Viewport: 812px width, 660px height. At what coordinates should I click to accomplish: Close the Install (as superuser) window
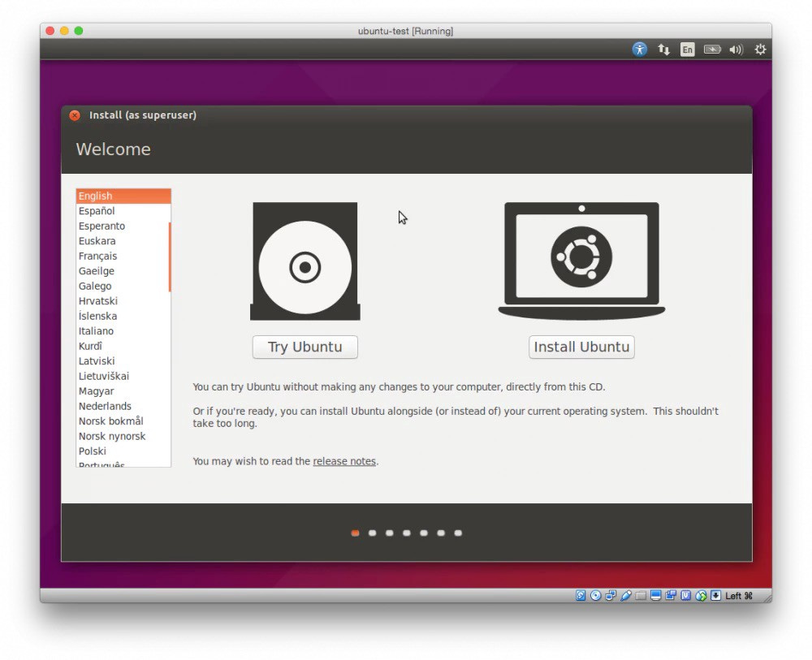pyautogui.click(x=75, y=115)
